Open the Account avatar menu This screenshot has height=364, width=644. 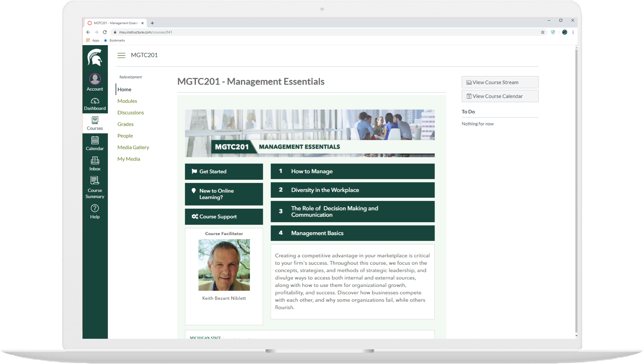(95, 82)
